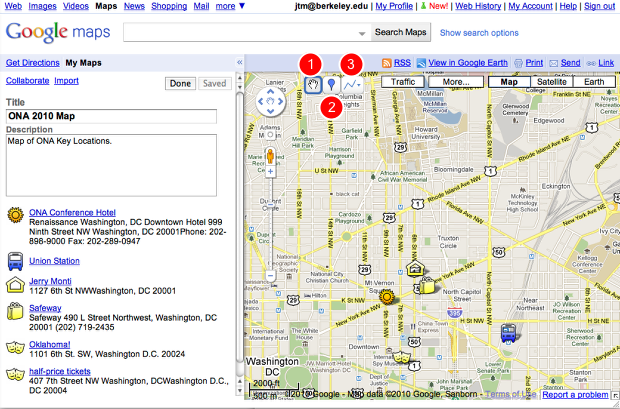Click masks icon beside half-price tickets
The width and height of the screenshot is (620, 409).
(15, 374)
